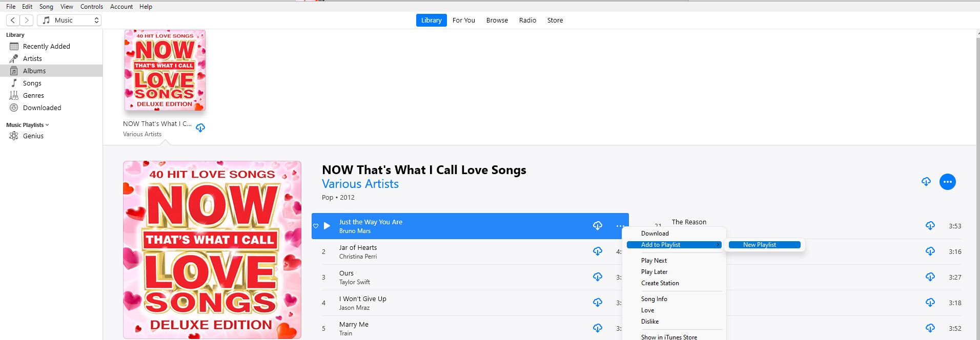
Task: Choose Play Next in the context menu
Action: (674, 261)
